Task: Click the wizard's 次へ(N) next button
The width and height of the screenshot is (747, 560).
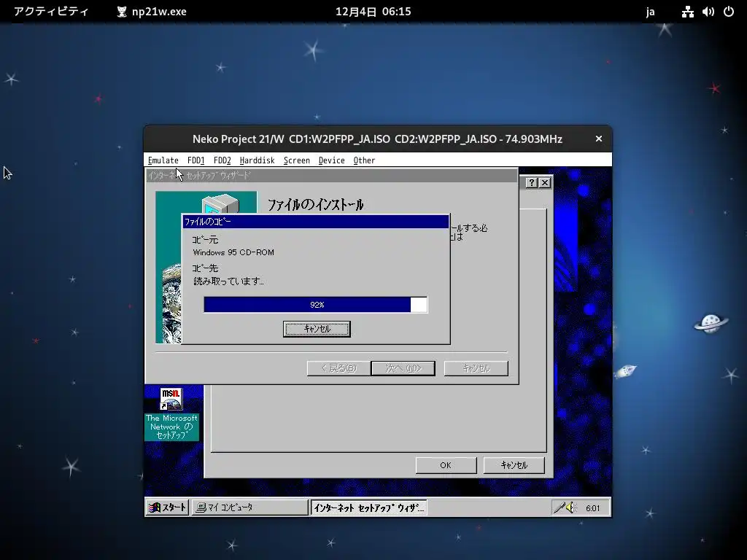Action: click(403, 368)
